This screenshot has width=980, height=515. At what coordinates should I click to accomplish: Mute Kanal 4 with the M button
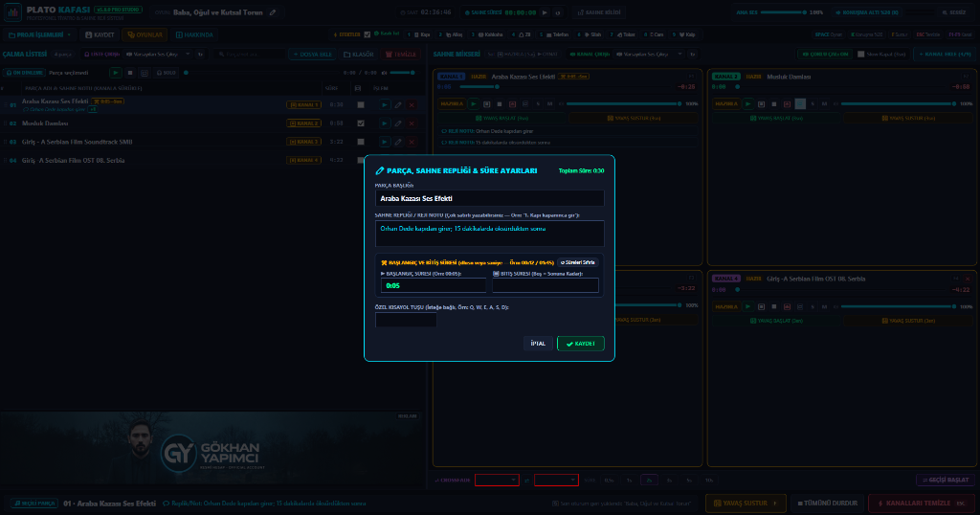click(x=824, y=307)
